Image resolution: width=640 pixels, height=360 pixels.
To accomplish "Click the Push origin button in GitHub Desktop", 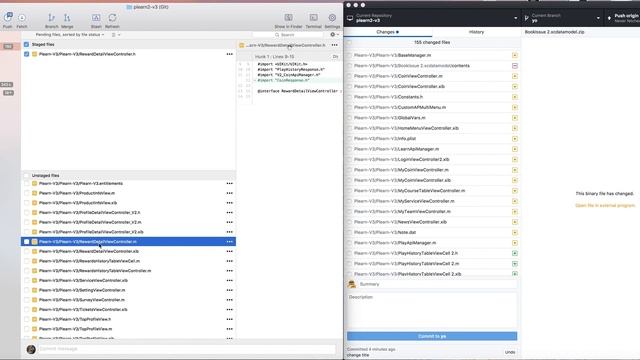I will pyautogui.click(x=623, y=18).
